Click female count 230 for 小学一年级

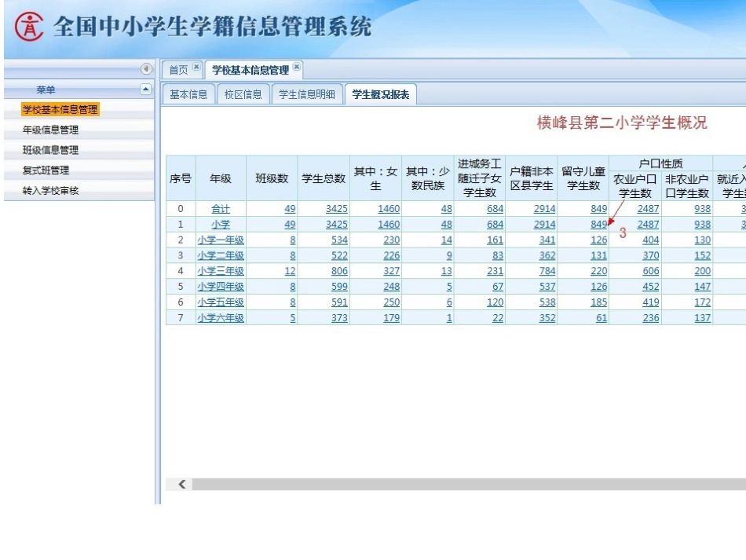pos(392,240)
